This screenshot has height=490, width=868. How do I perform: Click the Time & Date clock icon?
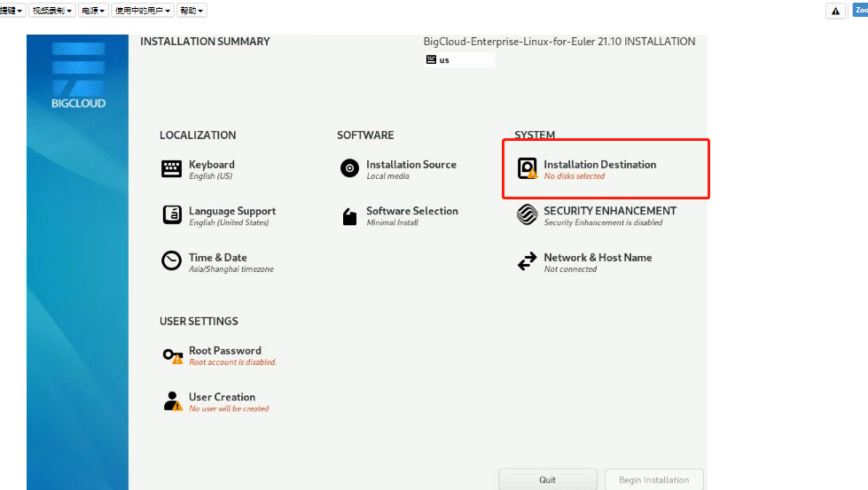(171, 261)
